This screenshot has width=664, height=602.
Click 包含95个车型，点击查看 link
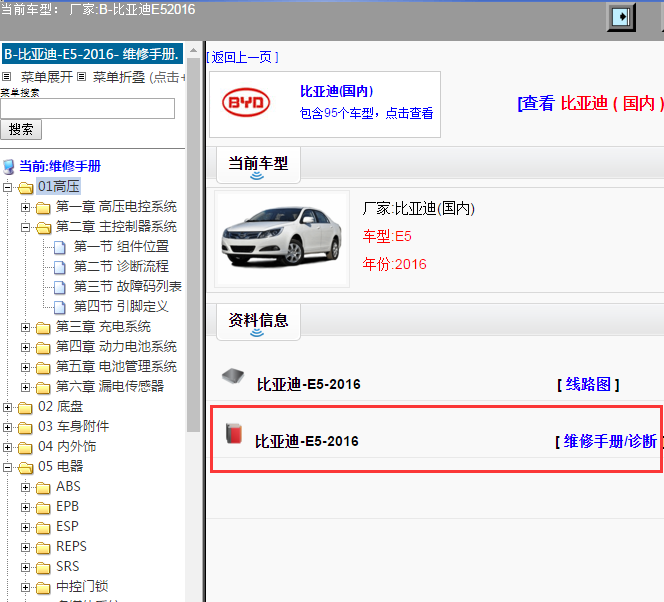pos(366,113)
